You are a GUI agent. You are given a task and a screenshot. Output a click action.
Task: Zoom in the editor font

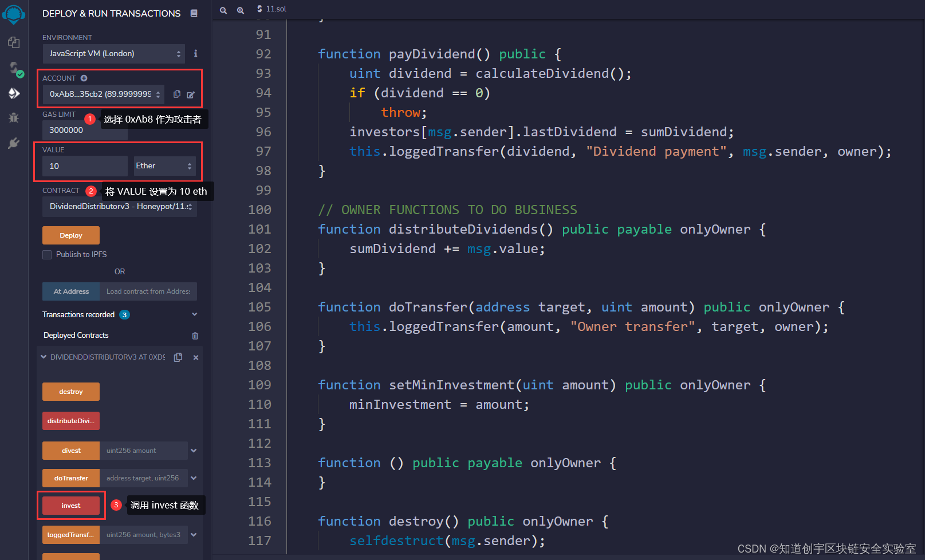point(241,10)
